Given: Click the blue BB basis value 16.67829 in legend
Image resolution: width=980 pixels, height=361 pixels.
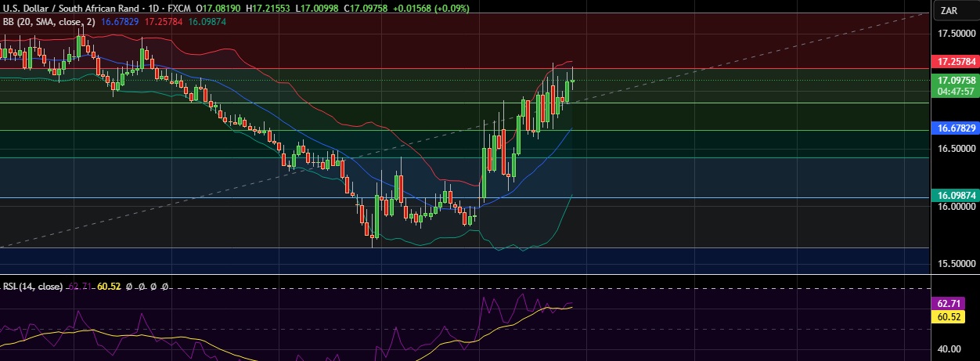Looking at the screenshot, I should [121, 22].
